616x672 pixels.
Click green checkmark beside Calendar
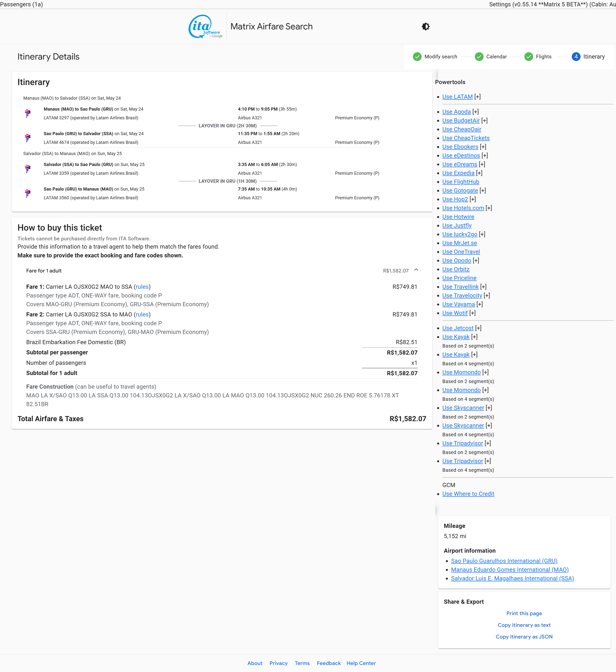479,57
